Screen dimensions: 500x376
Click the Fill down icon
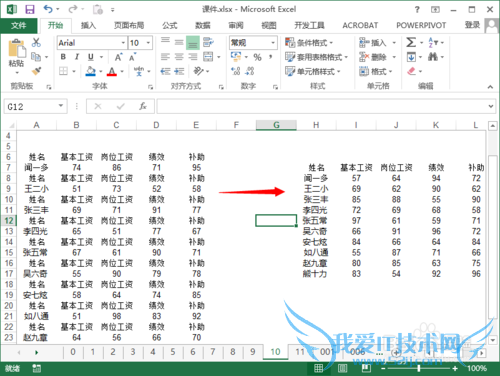(411, 57)
